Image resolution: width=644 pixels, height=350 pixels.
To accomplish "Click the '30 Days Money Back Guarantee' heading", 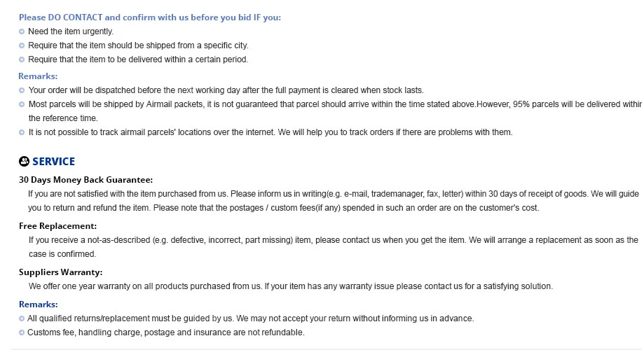I will (x=85, y=180).
